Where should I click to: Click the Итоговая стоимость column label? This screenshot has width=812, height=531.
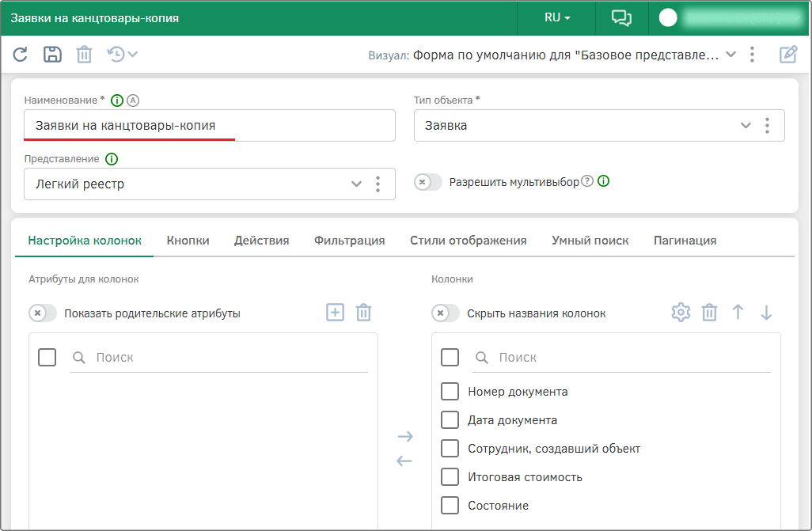525,477
